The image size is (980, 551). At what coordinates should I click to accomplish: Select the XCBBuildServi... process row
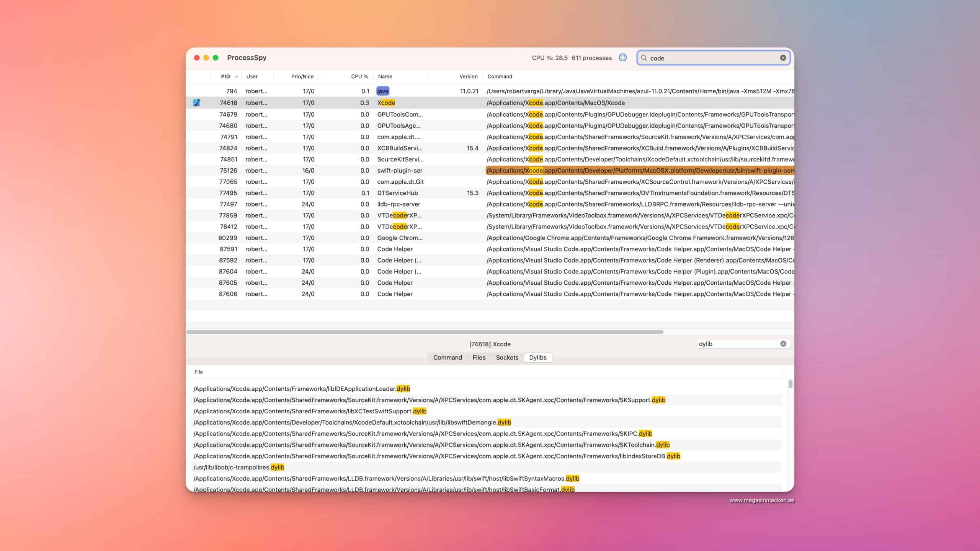click(490, 148)
